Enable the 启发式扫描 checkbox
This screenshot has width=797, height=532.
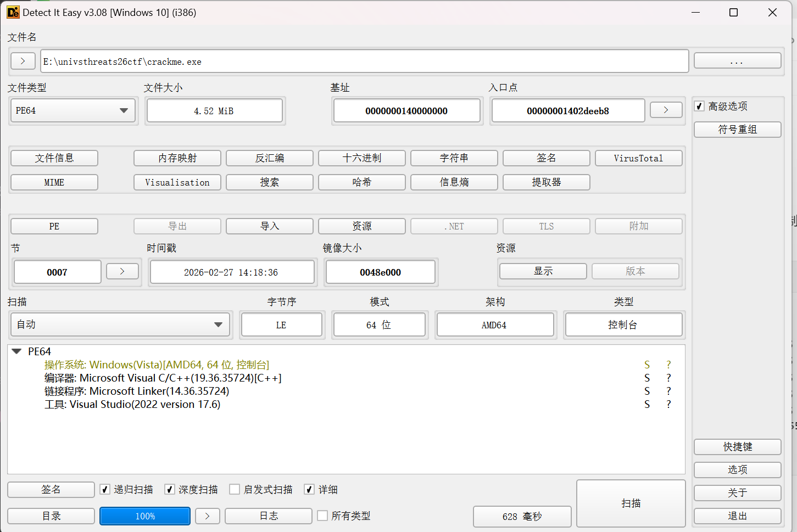coord(235,489)
